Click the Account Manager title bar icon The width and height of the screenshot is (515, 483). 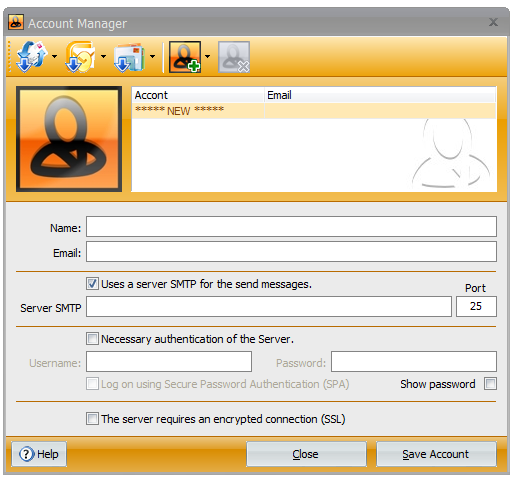[x=16, y=23]
